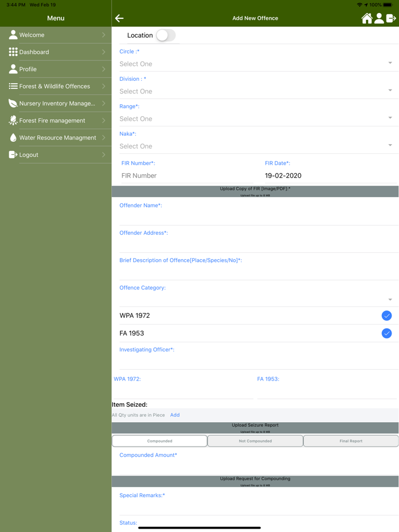This screenshot has width=399, height=532.
Task: Open Welcome menu item
Action: click(x=56, y=35)
